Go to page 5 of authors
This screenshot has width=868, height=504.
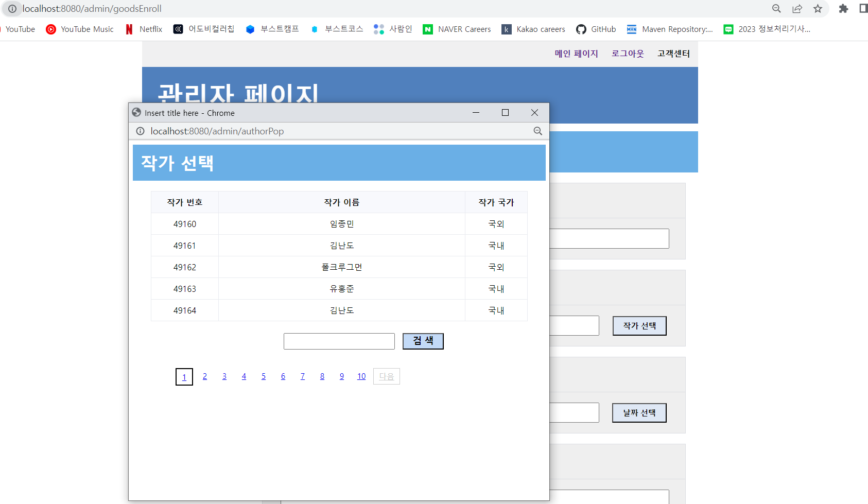[264, 376]
